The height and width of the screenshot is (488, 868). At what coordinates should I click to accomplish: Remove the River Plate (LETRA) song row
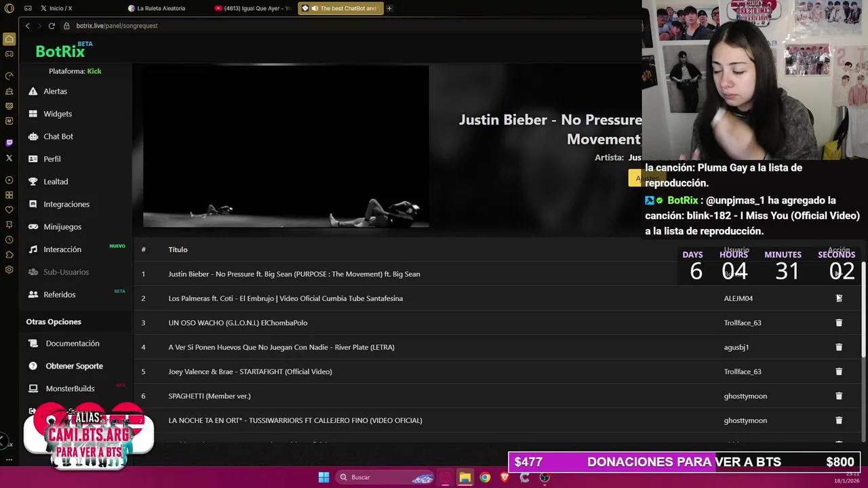pyautogui.click(x=839, y=347)
